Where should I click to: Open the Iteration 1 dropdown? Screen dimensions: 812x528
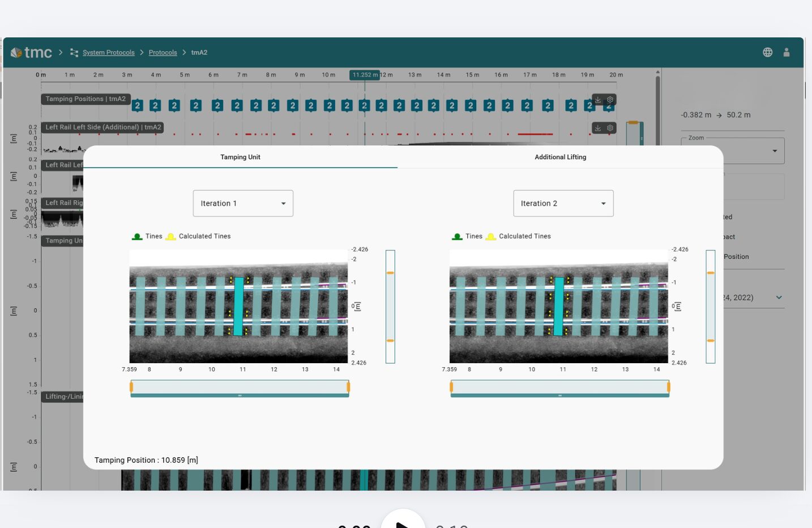pos(243,203)
